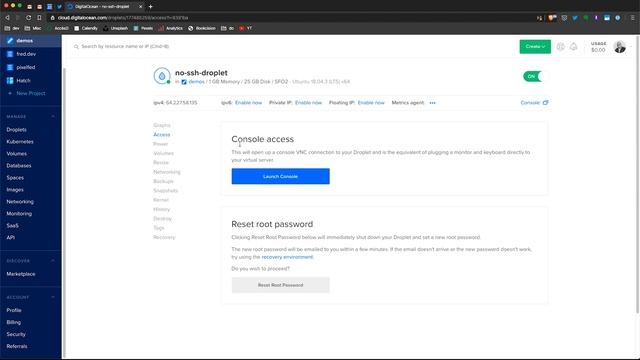The width and height of the screenshot is (640, 360).
Task: Go to Spaces in the sidebar
Action: [15, 178]
